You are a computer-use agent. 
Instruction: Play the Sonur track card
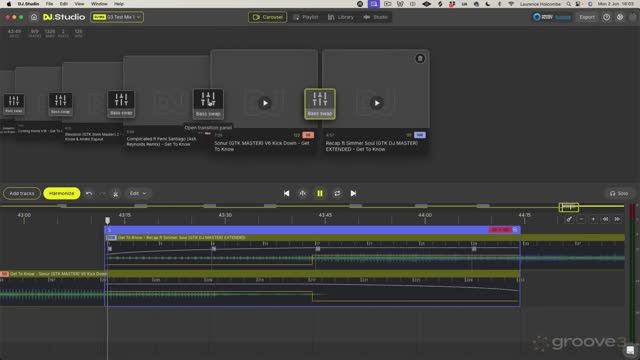point(265,103)
